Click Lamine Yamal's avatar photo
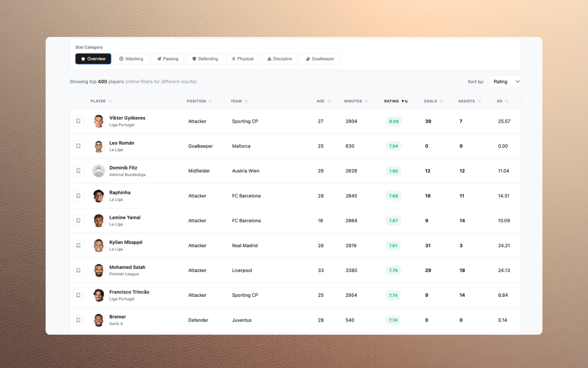This screenshot has width=588, height=368. click(x=98, y=221)
